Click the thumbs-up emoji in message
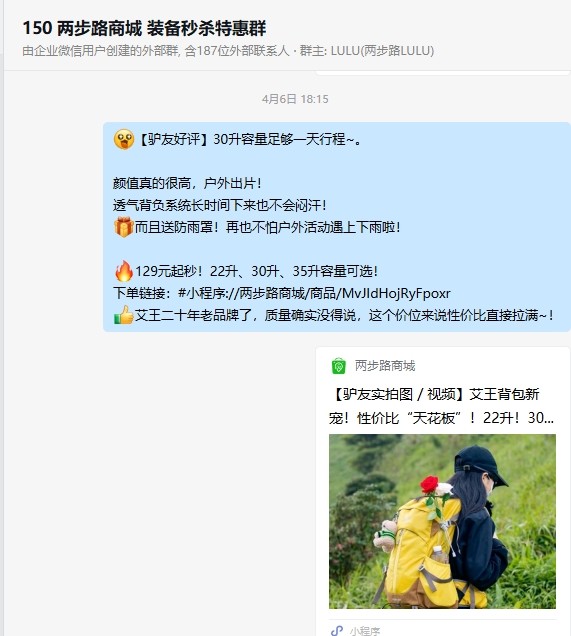This screenshot has height=636, width=571. [124, 315]
